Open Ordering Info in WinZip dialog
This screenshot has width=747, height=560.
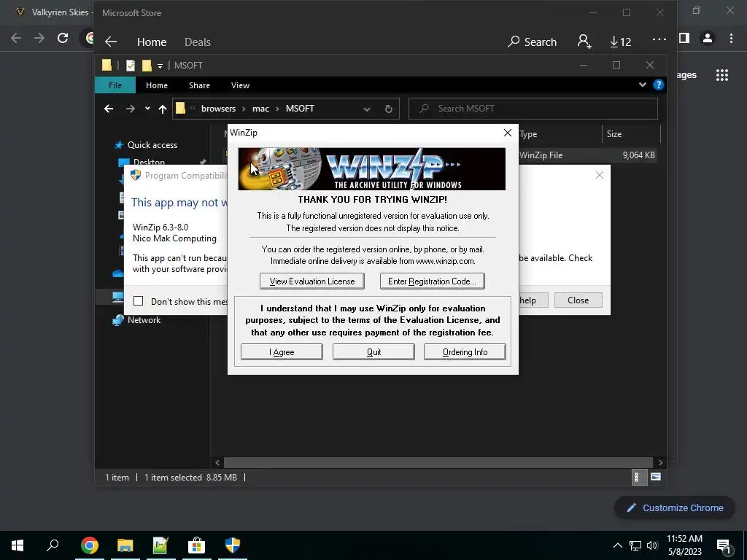point(465,352)
